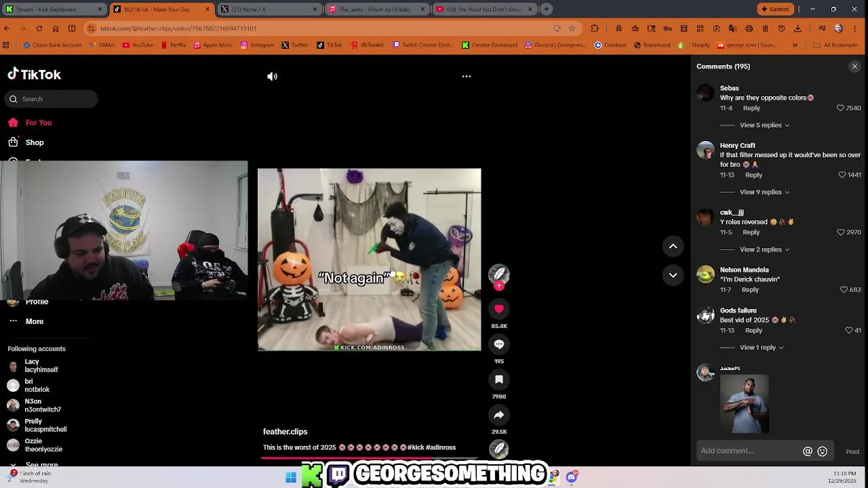
Task: Open the taskbar weather widget
Action: point(29,477)
